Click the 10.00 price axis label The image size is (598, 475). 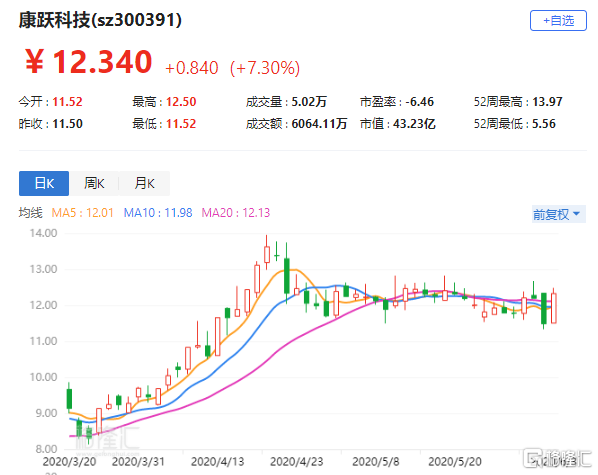point(43,377)
